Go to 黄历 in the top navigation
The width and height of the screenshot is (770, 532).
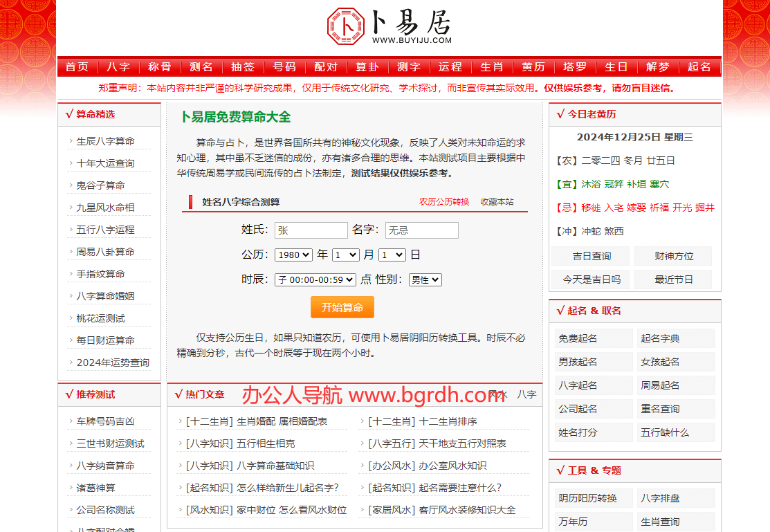click(533, 67)
